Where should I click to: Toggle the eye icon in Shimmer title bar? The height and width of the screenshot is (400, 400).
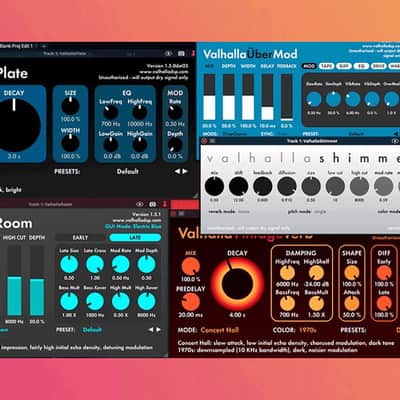pyautogui.click(x=395, y=141)
